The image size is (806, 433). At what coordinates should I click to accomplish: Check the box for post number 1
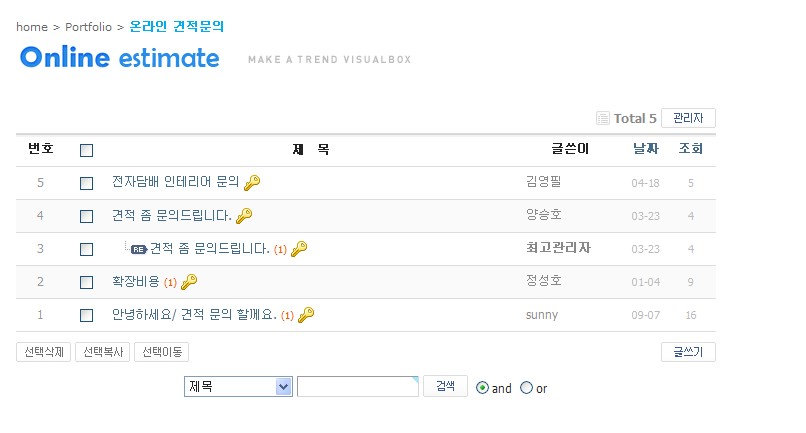pos(86,315)
